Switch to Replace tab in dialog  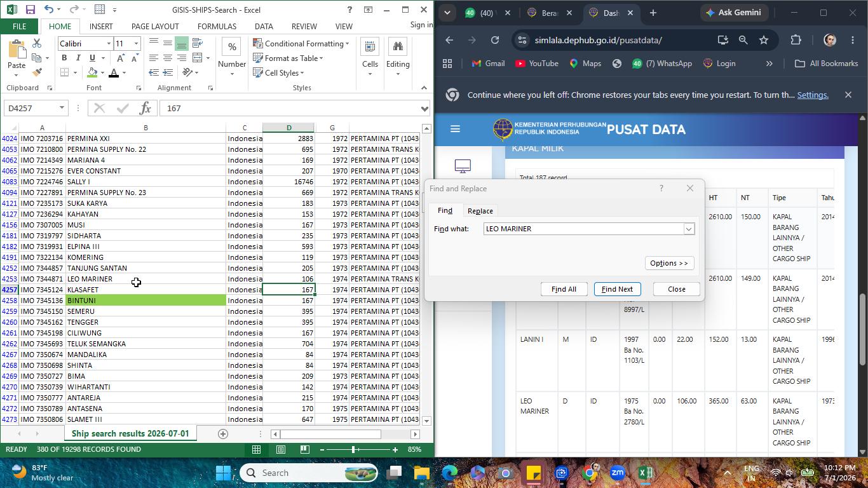click(480, 211)
